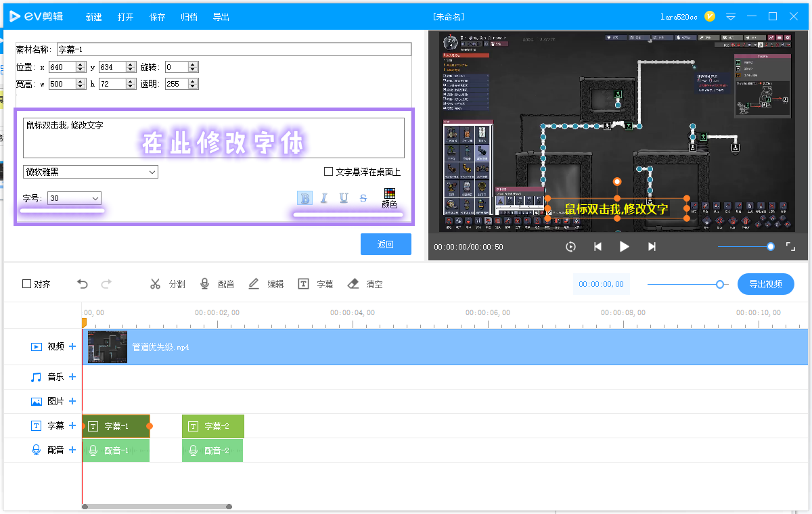Click the gold VIP badge icon

(x=710, y=16)
